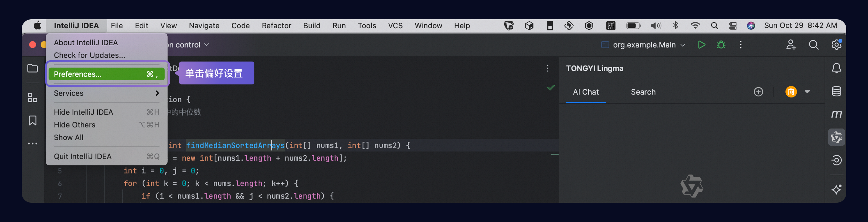868x222 pixels.
Task: Click the Wi-Fi status icon
Action: point(695,26)
